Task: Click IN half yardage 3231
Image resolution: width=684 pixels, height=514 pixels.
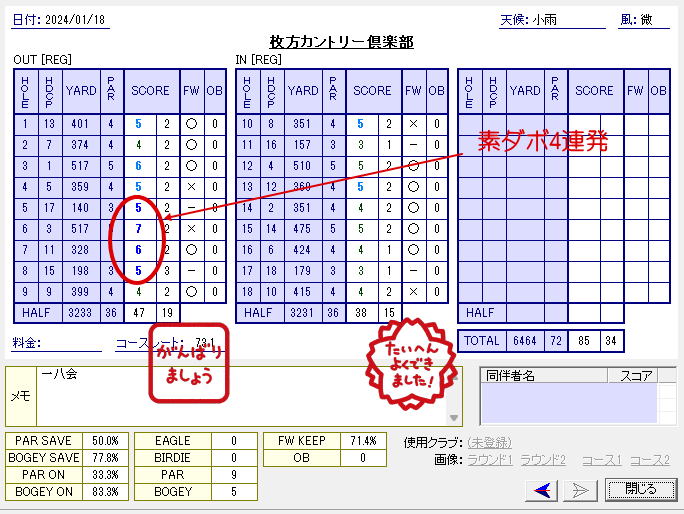Action: 302,313
